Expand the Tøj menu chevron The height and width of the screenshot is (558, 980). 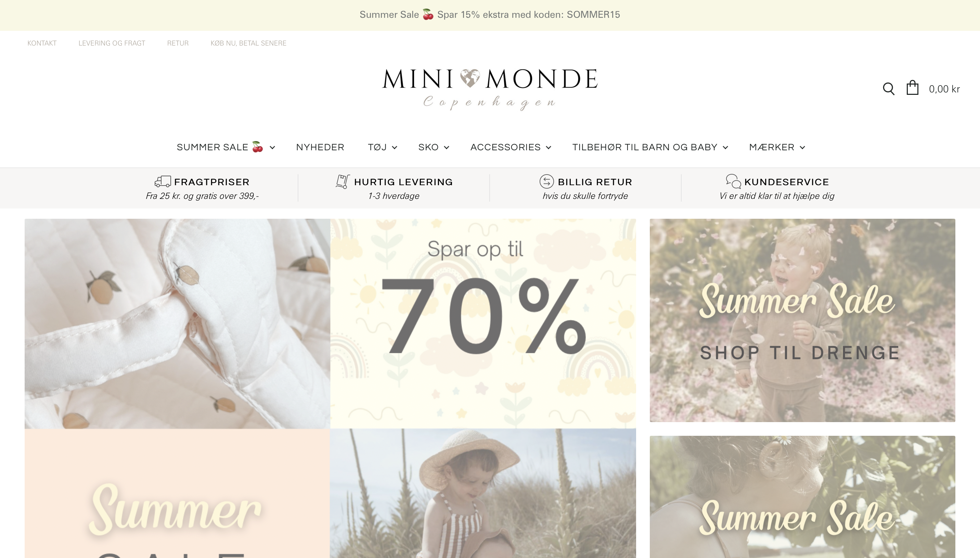[x=395, y=148]
